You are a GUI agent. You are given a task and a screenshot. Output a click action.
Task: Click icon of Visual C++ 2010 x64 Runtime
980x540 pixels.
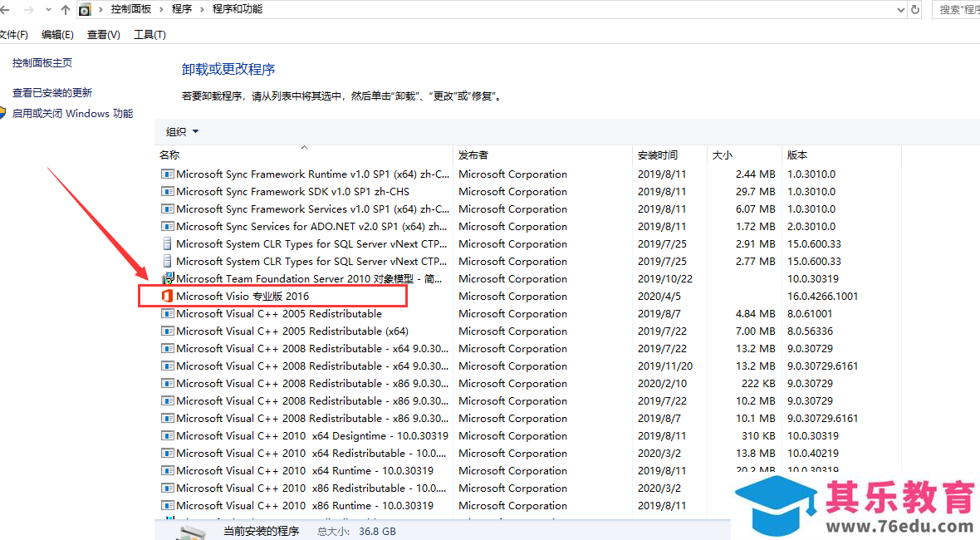point(167,470)
